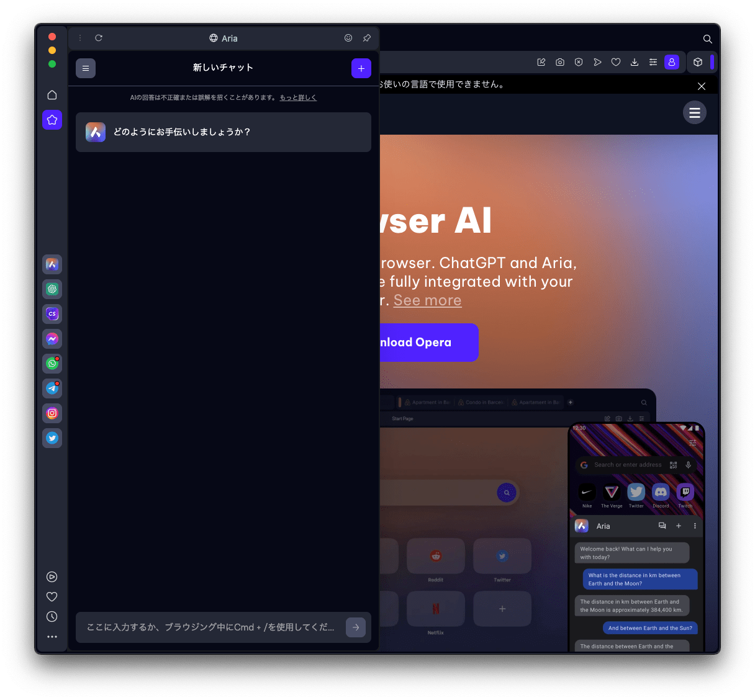Open the ad blocker shield icon
This screenshot has width=755, height=700.
pos(579,62)
